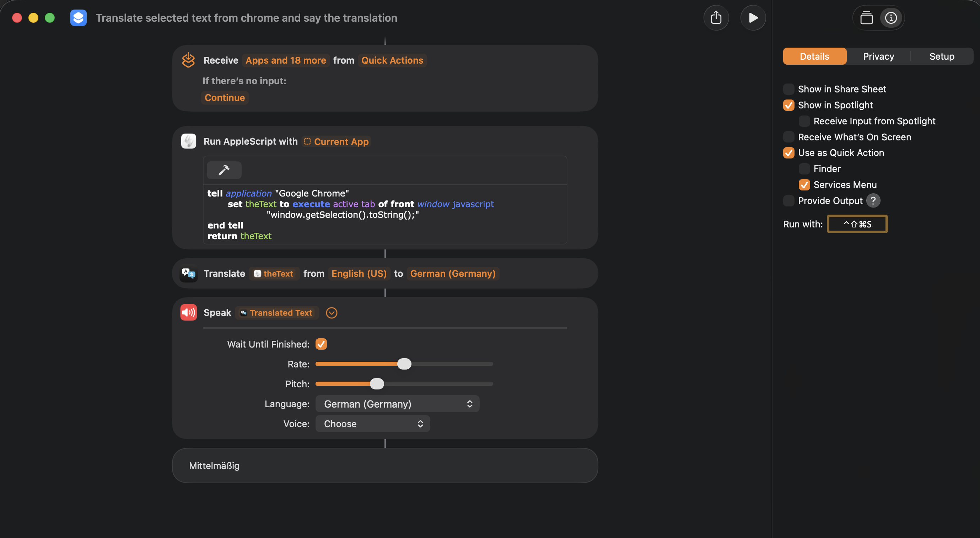Switch to the Setup tab

pyautogui.click(x=942, y=56)
